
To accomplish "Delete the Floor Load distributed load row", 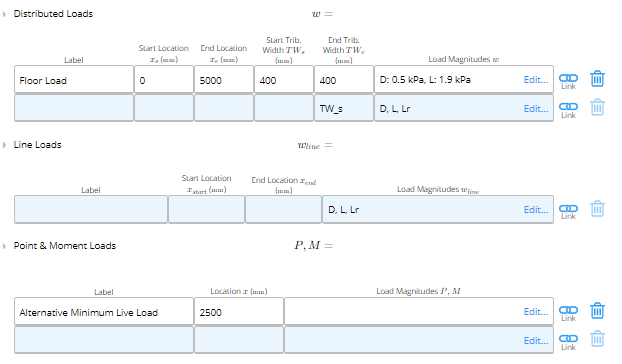I will point(597,79).
